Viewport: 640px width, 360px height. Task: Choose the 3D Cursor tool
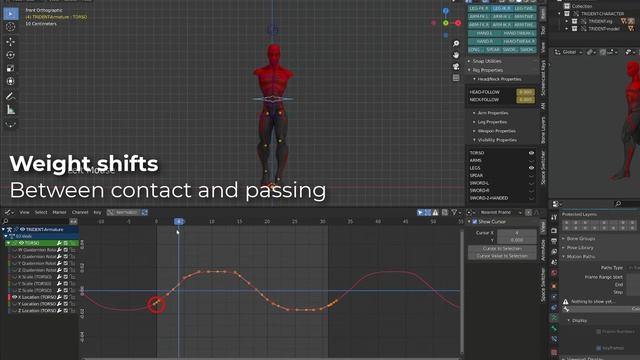tap(11, 27)
